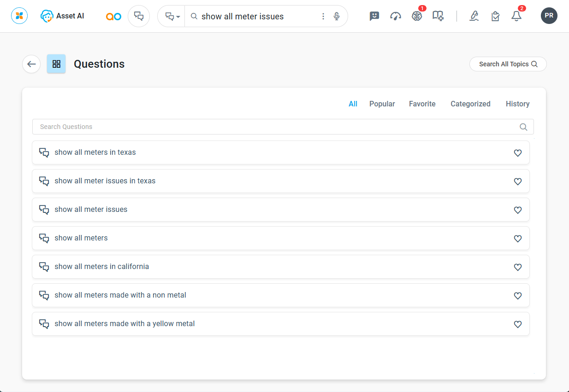Favorite 'show all meters made with a yellow metal'
This screenshot has width=569, height=392.
coord(518,324)
